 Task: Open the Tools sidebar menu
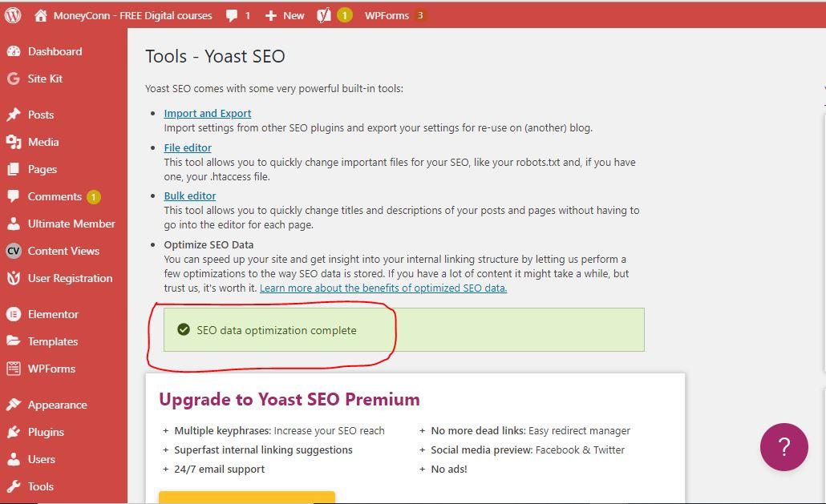pos(41,486)
